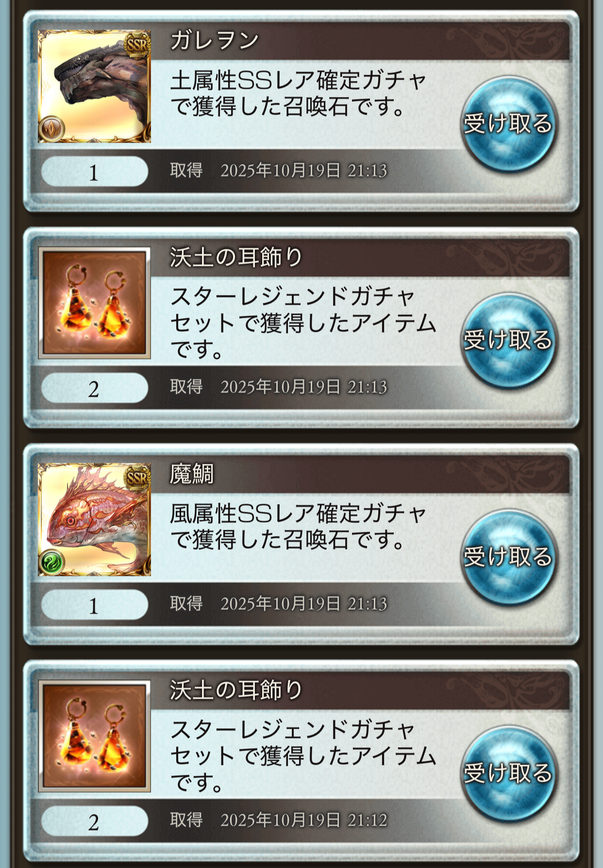Viewport: 603px width, 868px height.
Task: Click the quantity 2 pill of the 21:12 earrings
Action: point(95,821)
